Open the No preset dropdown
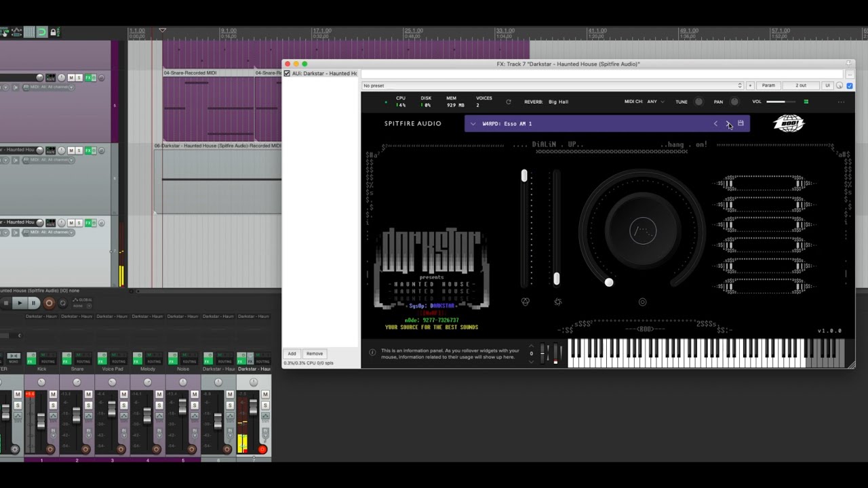This screenshot has width=868, height=488. click(x=553, y=85)
